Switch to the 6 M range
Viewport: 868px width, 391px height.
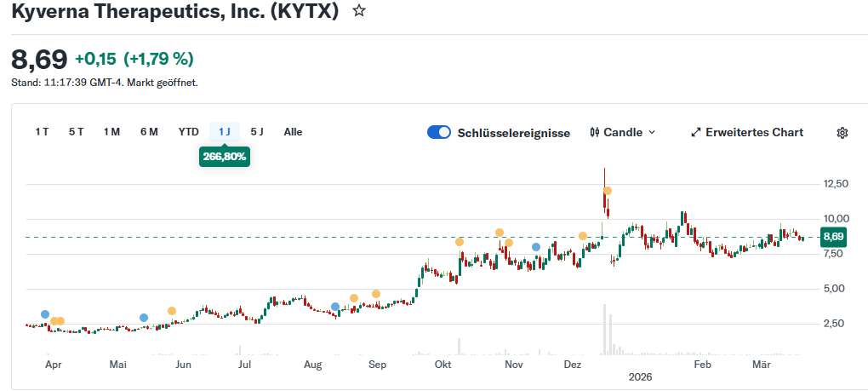[x=149, y=132]
